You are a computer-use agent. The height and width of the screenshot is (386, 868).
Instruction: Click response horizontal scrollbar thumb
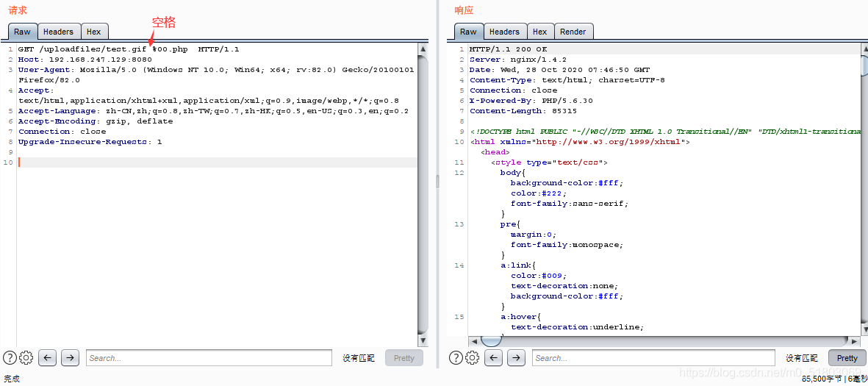(x=490, y=341)
